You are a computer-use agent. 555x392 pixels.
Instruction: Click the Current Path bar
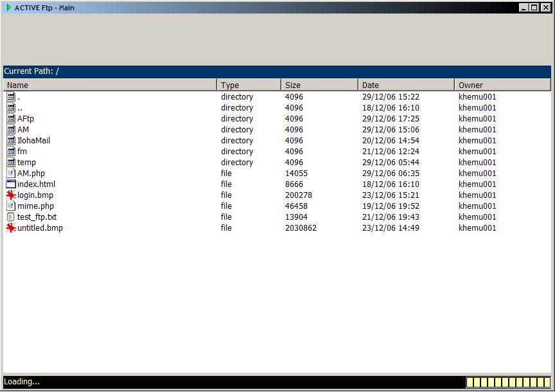pos(277,71)
